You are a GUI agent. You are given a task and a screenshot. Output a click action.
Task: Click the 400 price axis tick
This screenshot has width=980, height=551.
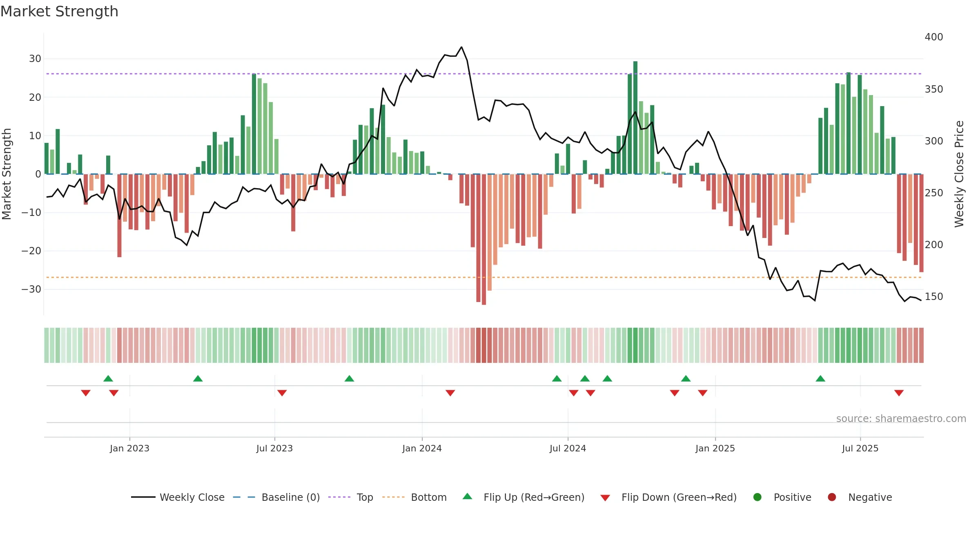pos(934,37)
